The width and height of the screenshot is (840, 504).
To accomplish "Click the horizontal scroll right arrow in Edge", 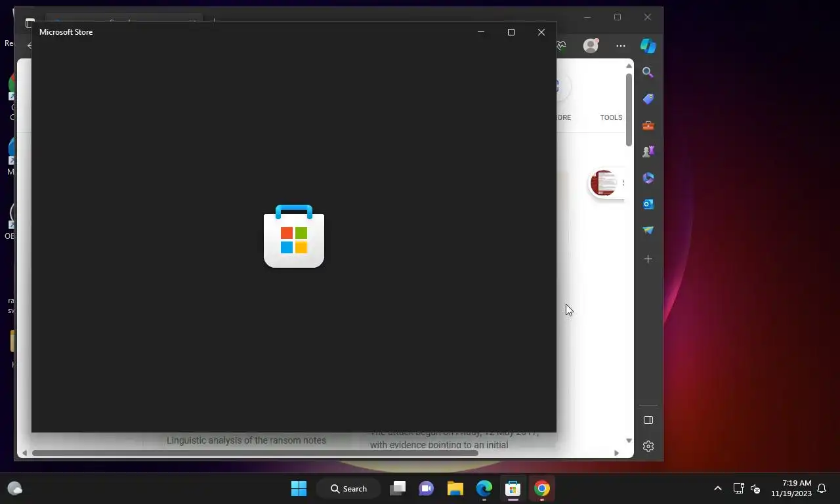I will click(616, 453).
